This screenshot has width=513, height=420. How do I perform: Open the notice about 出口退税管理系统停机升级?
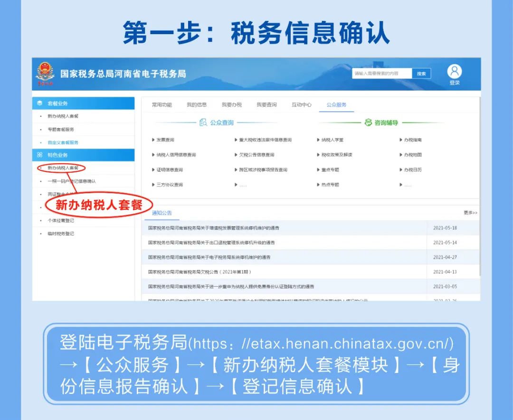click(211, 243)
